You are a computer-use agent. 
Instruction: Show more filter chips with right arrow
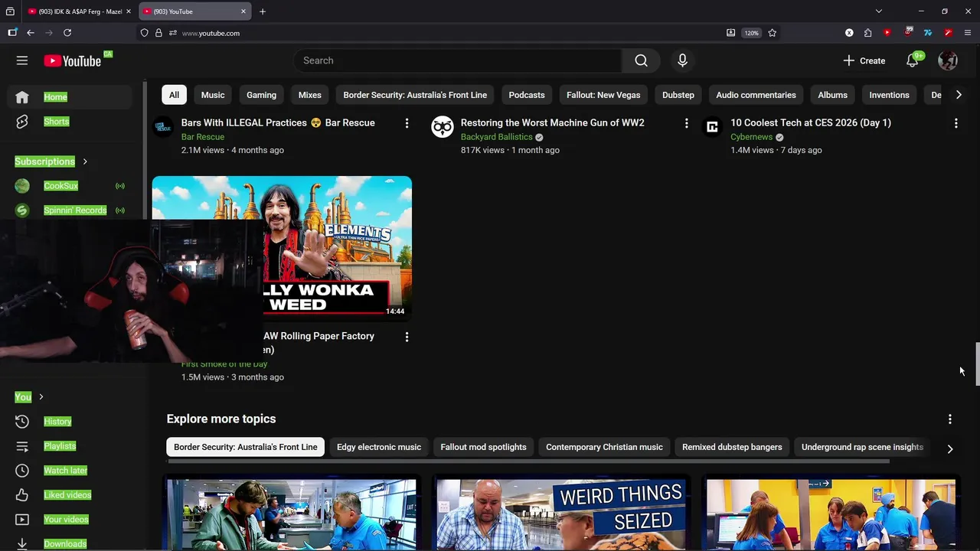(959, 95)
